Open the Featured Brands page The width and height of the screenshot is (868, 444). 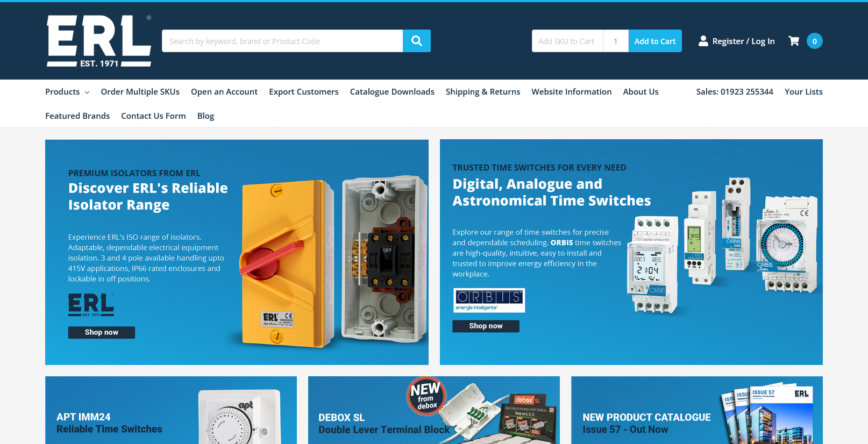77,116
